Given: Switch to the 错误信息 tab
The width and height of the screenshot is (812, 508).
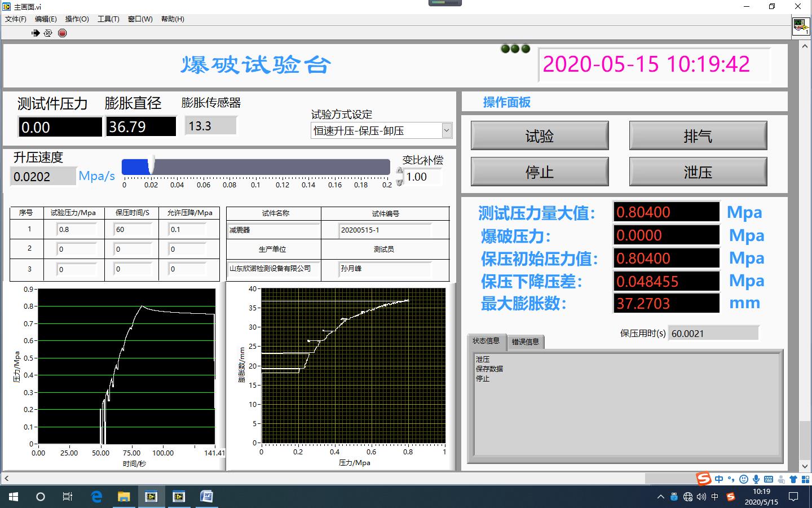Looking at the screenshot, I should (525, 341).
